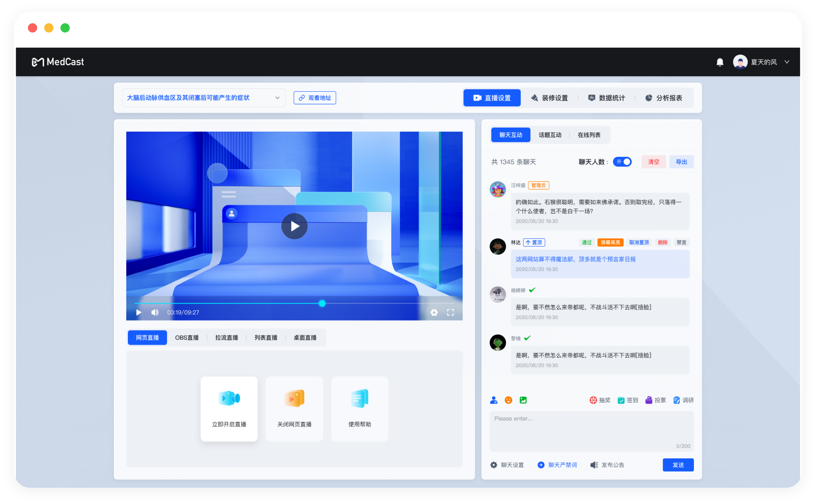
Task: Click 黎楠's avatar
Action: click(x=498, y=342)
